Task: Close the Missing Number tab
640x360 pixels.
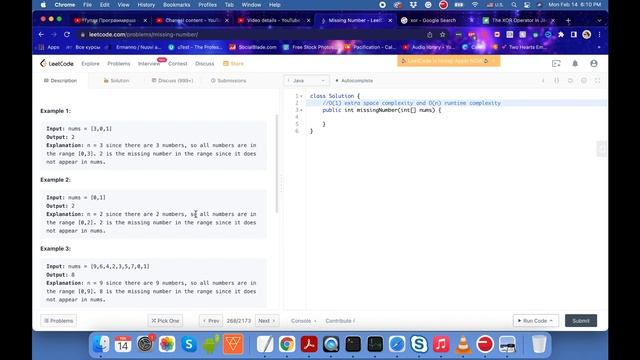Action: [390, 20]
